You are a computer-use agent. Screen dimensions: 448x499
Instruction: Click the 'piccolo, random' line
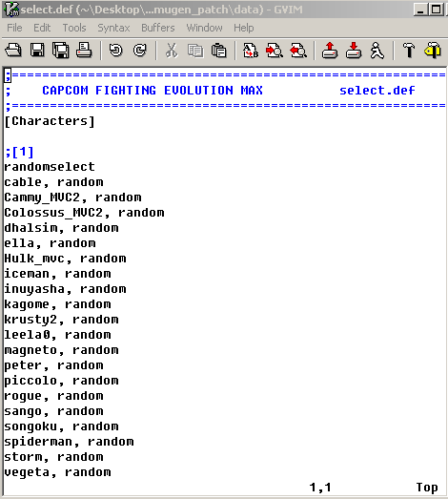(61, 381)
